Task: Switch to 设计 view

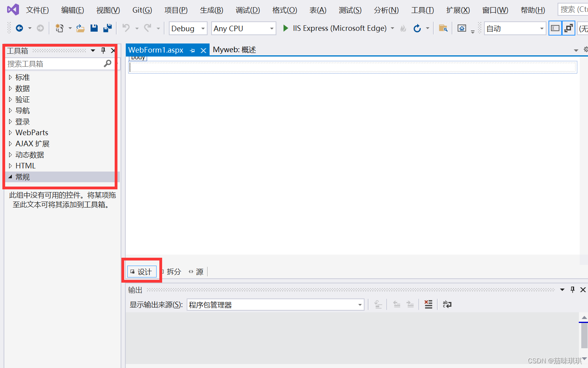Action: 142,272
